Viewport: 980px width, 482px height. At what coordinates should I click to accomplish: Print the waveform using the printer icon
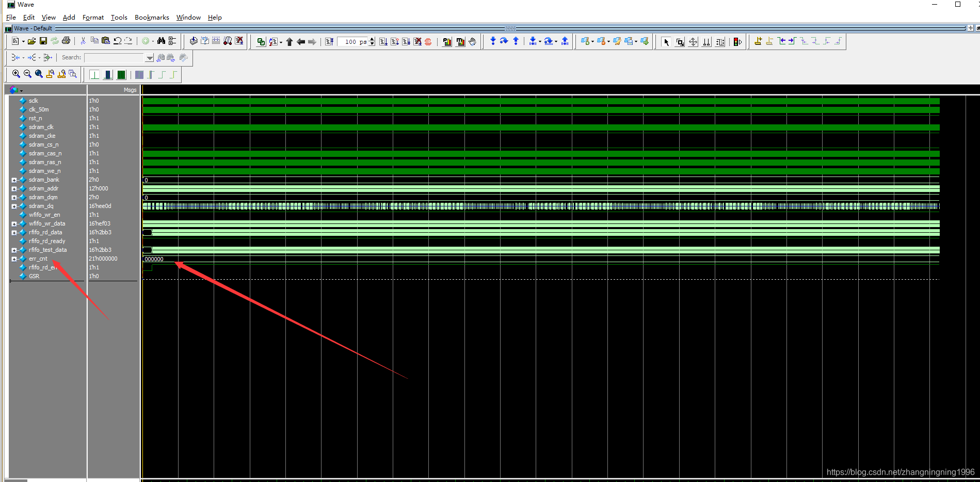pos(66,41)
